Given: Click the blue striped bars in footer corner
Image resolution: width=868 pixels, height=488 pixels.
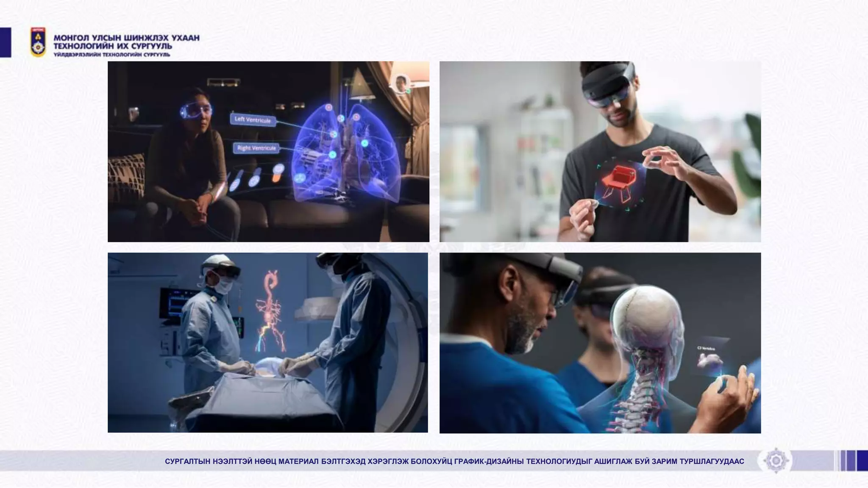Looking at the screenshot, I should pos(852,460).
